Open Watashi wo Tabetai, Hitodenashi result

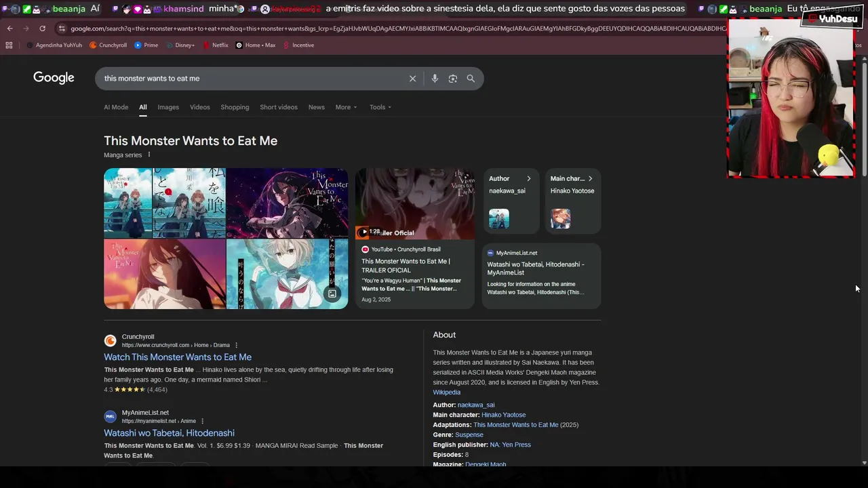(x=169, y=433)
